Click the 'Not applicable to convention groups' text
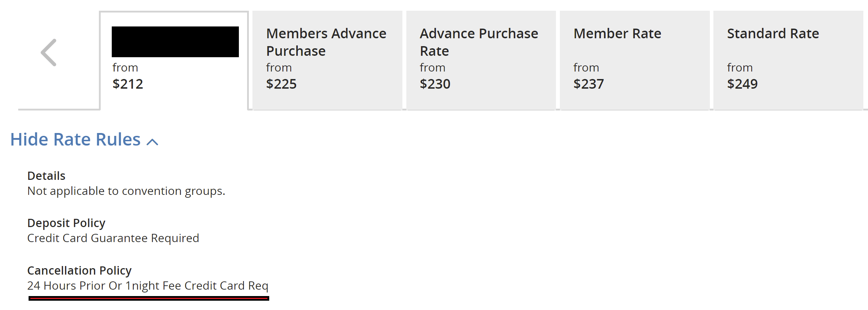This screenshot has height=310, width=868. (126, 191)
